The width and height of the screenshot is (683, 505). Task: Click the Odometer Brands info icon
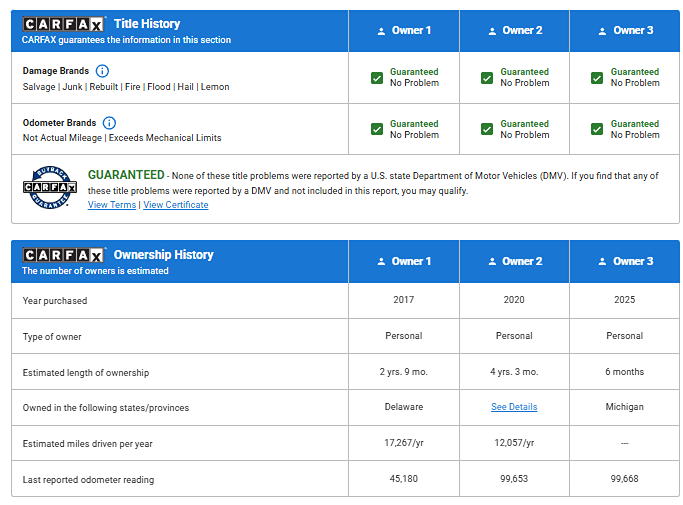tap(110, 123)
